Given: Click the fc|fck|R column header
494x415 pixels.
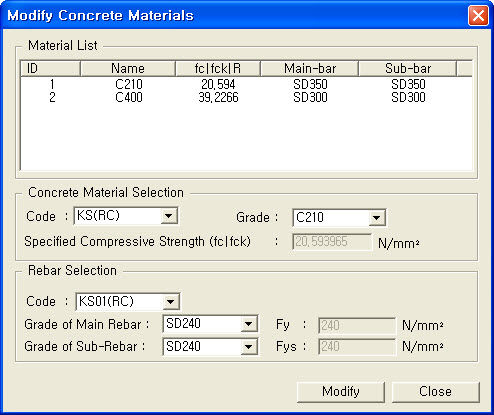Looking at the screenshot, I should point(218,68).
